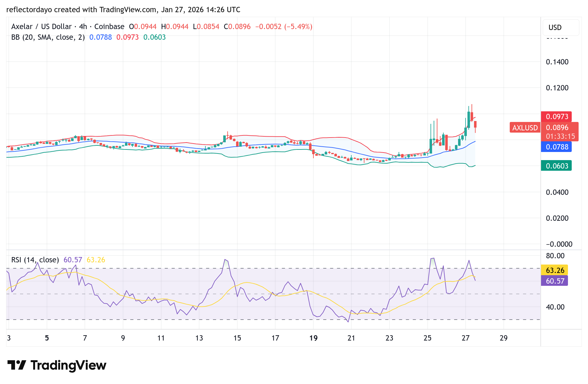Click date 27 on the time axis
Image resolution: width=588 pixels, height=384 pixels.
466,338
